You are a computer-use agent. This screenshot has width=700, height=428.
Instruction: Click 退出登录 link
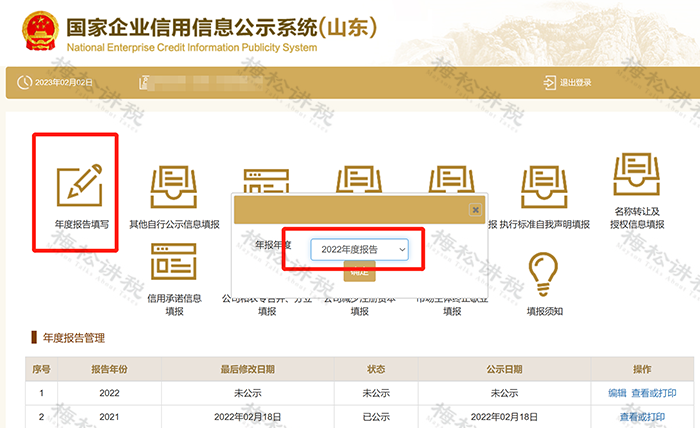(x=575, y=82)
